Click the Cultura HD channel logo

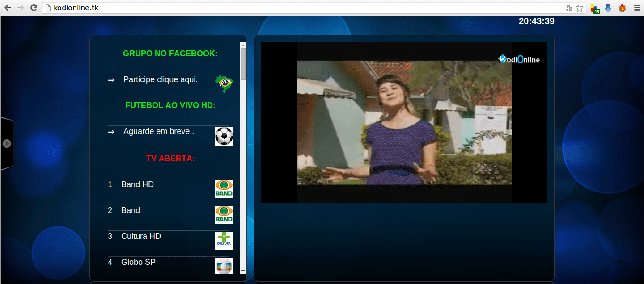click(x=224, y=240)
